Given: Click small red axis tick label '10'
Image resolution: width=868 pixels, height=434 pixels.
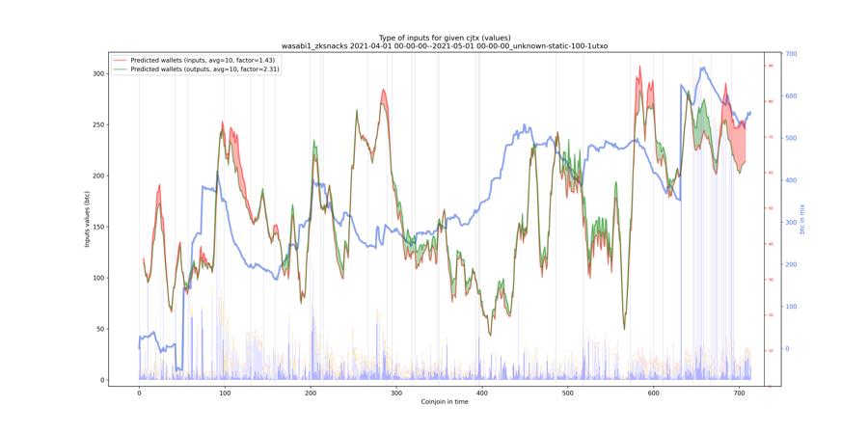Looking at the screenshot, I should [x=770, y=351].
